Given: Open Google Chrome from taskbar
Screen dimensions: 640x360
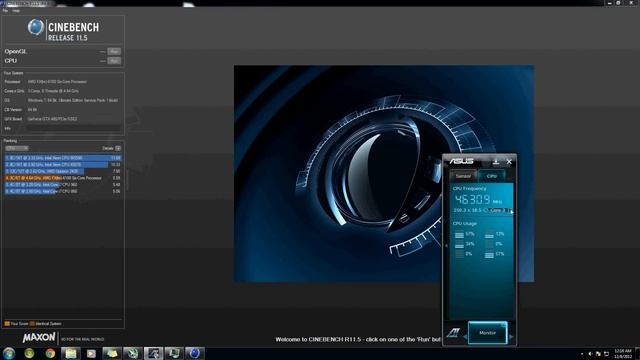Looking at the screenshot, I should [50, 353].
